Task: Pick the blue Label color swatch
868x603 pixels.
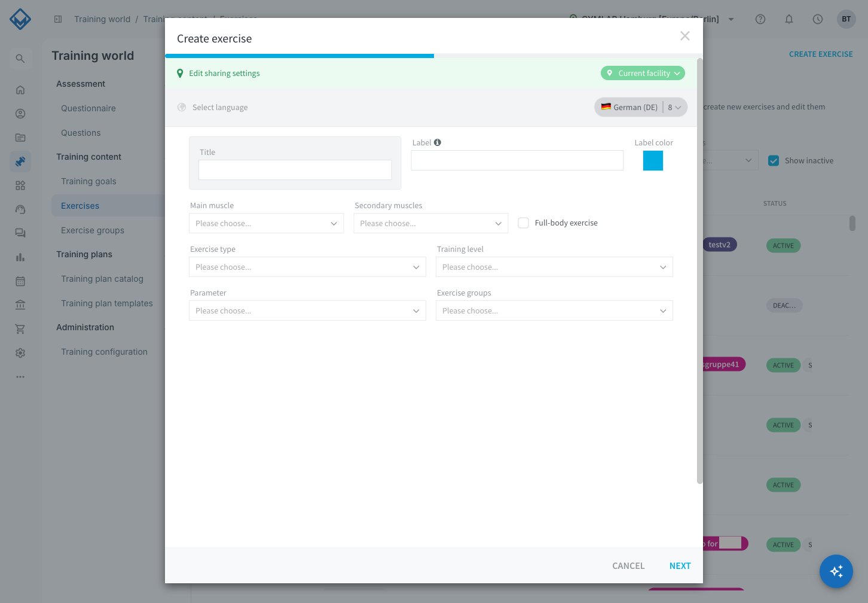Action: pyautogui.click(x=653, y=160)
